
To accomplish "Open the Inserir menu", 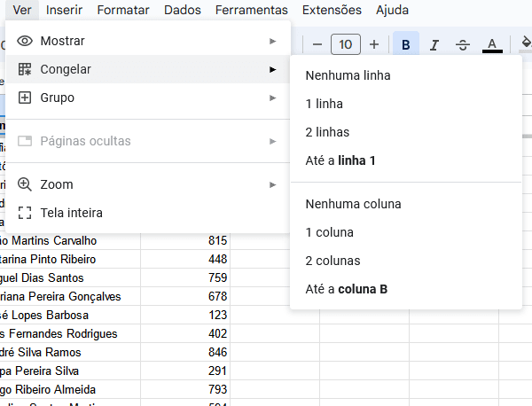I will coord(64,10).
